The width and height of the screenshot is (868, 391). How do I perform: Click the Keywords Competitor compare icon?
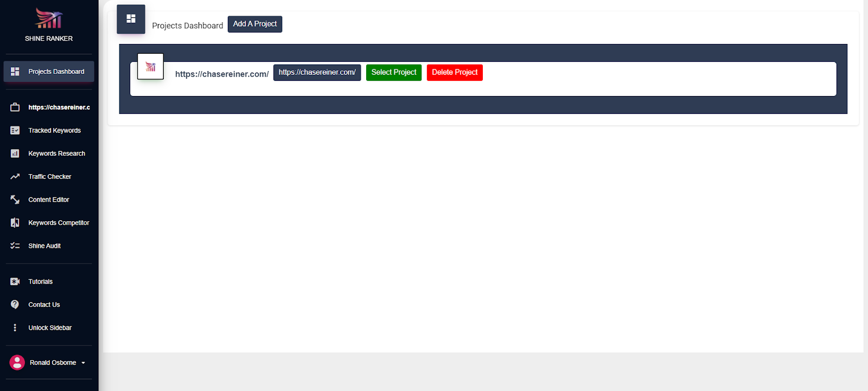15,223
